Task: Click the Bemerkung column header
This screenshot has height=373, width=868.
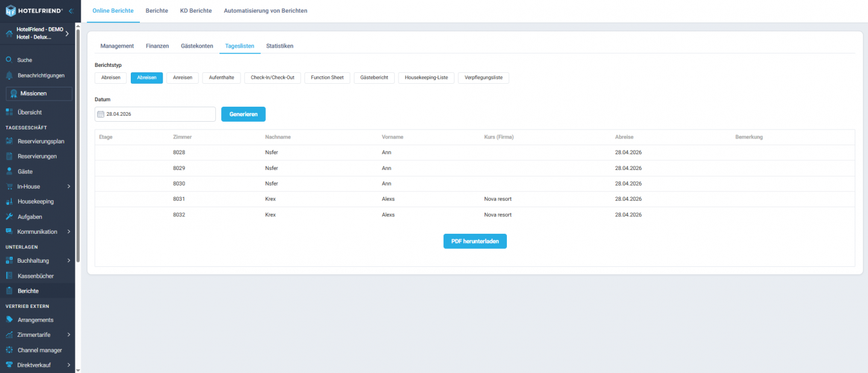Action: click(749, 137)
